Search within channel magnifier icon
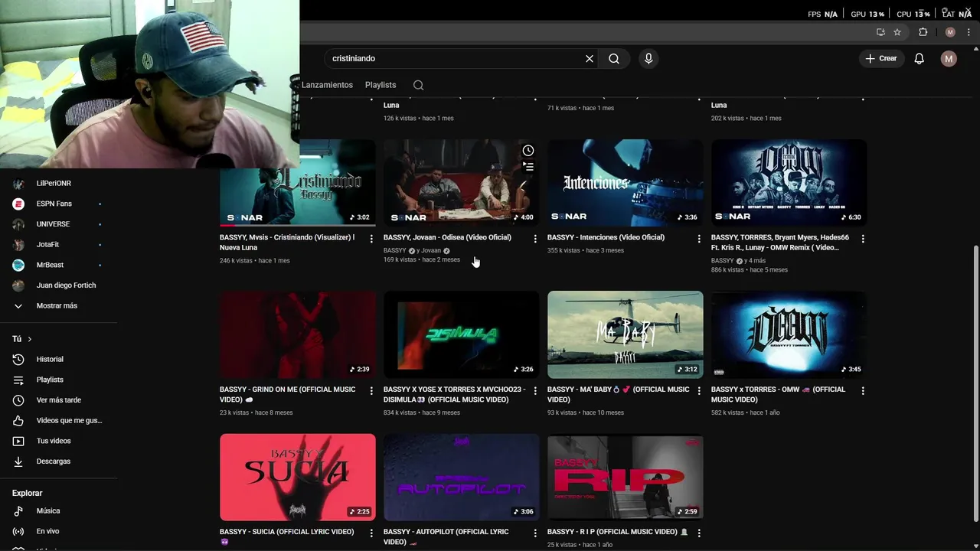The width and height of the screenshot is (980, 551). 418,85
